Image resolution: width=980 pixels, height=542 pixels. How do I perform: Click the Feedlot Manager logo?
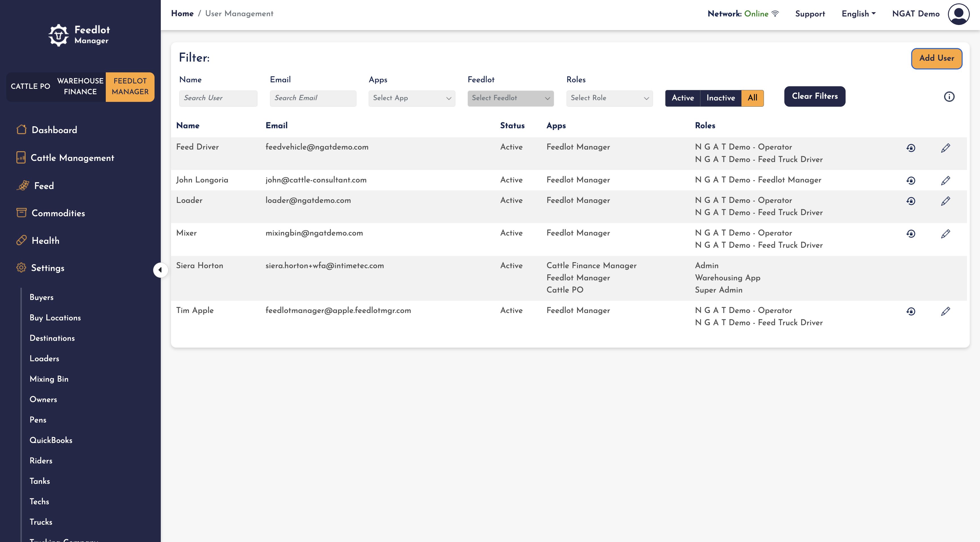[79, 35]
